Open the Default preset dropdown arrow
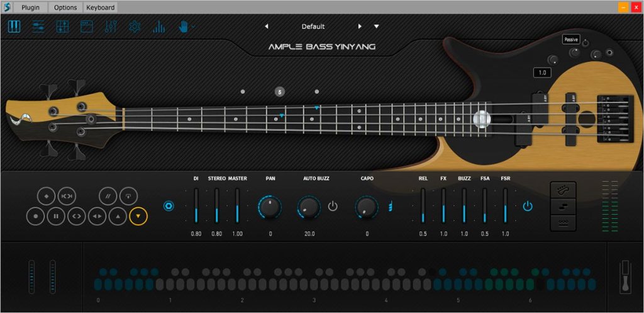Viewport: 644px width, 313px height. [376, 26]
